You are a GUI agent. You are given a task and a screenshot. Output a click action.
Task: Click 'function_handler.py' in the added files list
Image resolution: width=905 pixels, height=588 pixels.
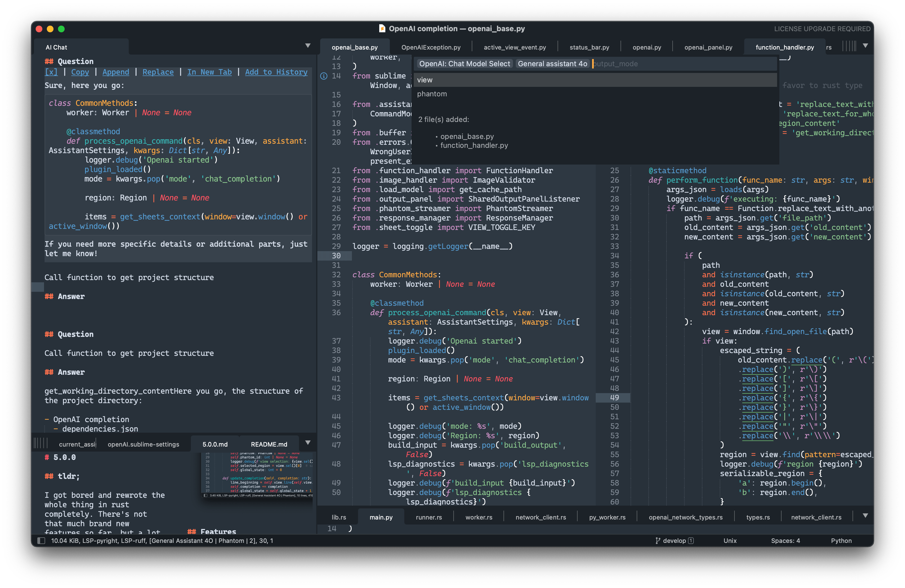point(474,146)
